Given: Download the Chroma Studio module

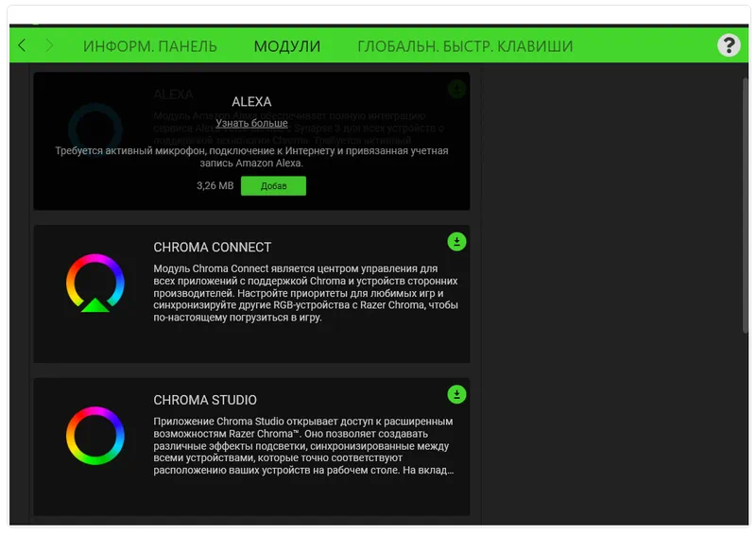Looking at the screenshot, I should click(456, 394).
